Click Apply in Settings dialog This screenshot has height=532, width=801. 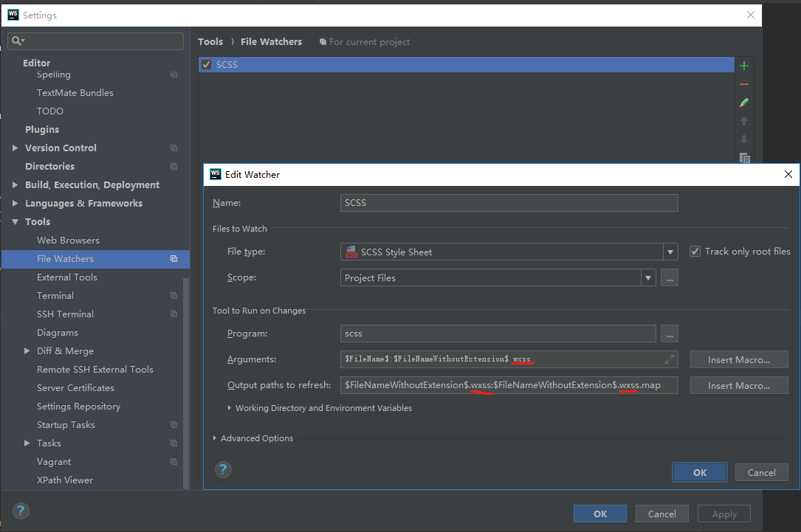[x=724, y=514]
